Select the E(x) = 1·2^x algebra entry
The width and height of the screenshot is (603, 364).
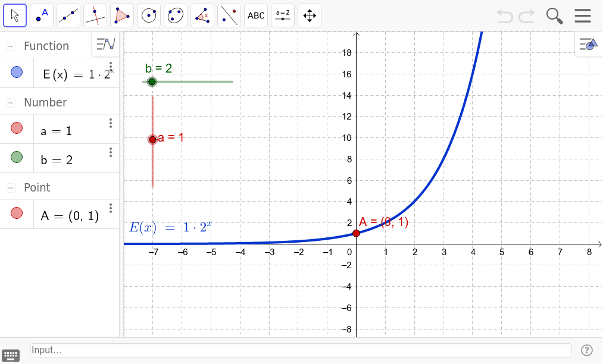coord(77,73)
